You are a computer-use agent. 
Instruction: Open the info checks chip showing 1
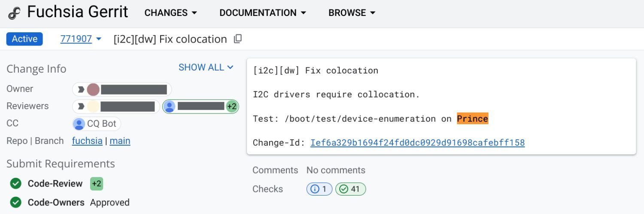tap(319, 189)
